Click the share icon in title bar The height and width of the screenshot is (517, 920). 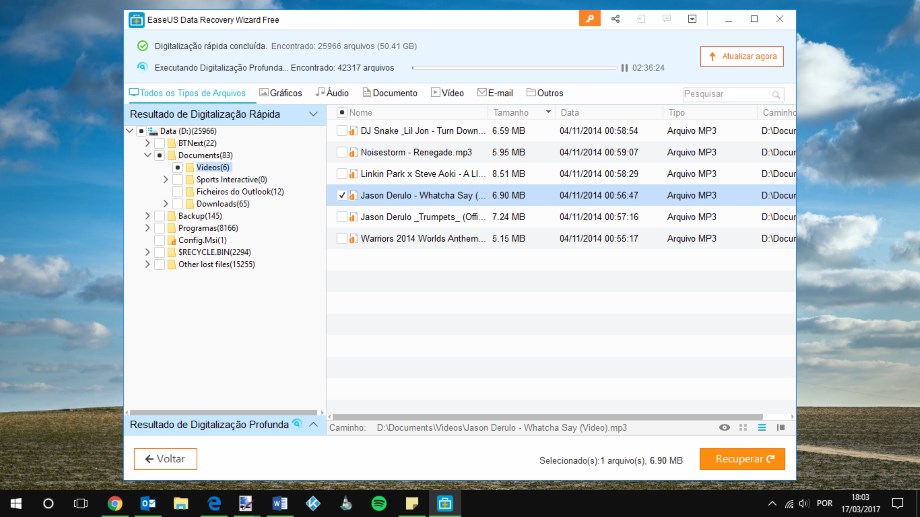point(616,19)
